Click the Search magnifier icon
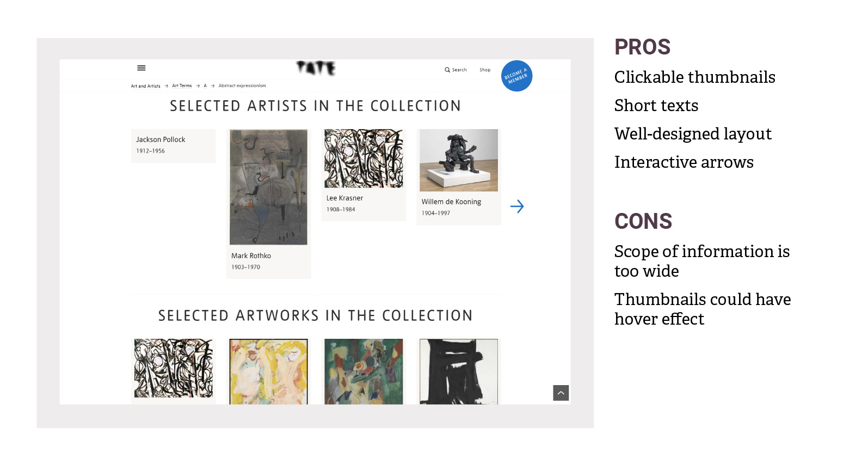 click(x=447, y=70)
